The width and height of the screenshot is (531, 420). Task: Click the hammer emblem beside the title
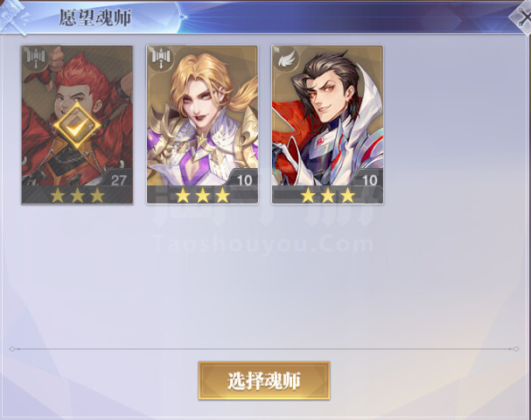coord(14,18)
